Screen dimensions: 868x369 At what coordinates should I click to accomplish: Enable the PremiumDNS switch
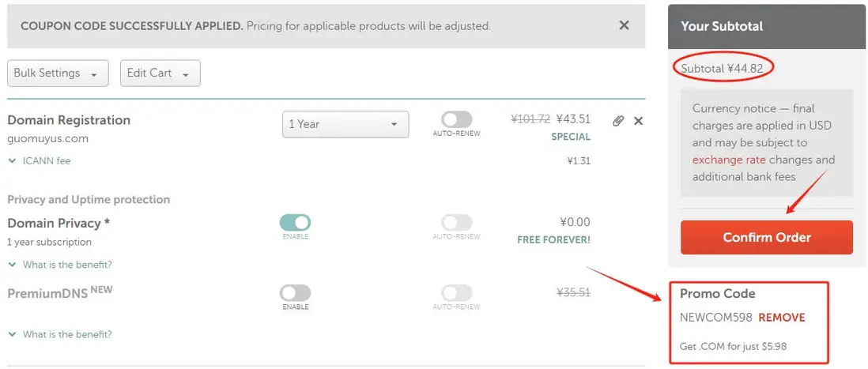point(295,293)
